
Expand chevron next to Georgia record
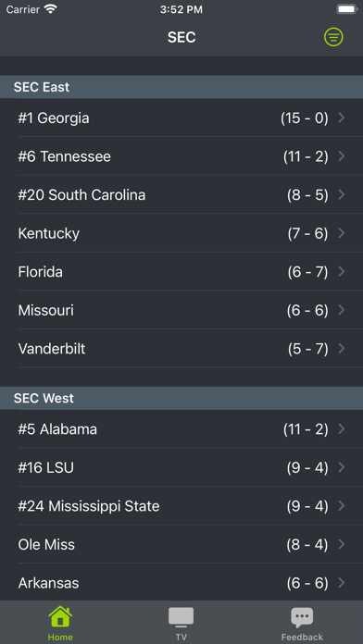point(341,118)
